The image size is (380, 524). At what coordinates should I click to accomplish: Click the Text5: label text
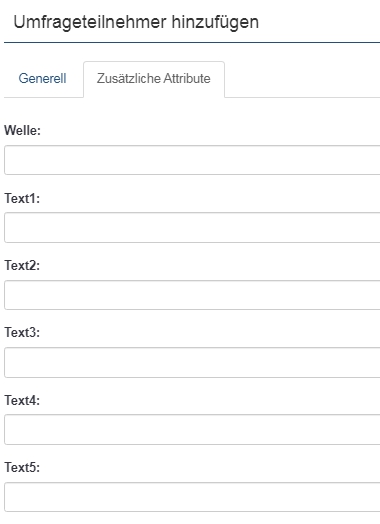coord(22,468)
